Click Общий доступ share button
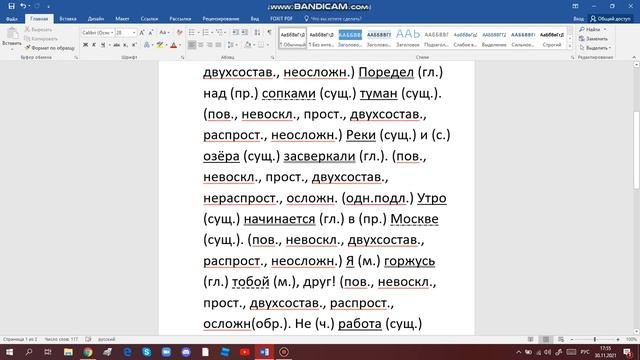640x360 pixels. pos(610,19)
